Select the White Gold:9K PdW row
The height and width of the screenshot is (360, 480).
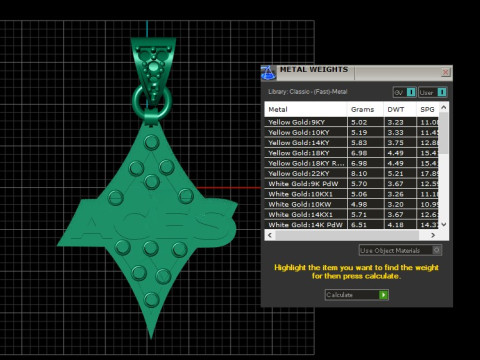tap(352, 184)
